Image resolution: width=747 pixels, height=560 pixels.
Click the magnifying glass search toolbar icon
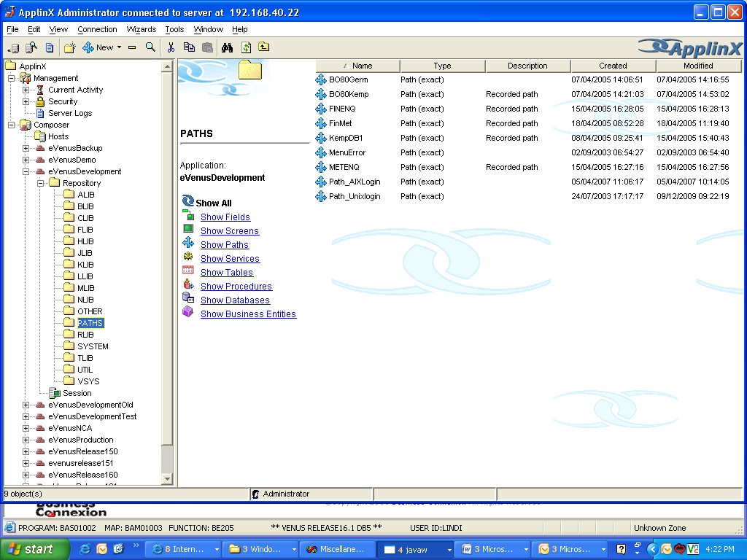(150, 47)
